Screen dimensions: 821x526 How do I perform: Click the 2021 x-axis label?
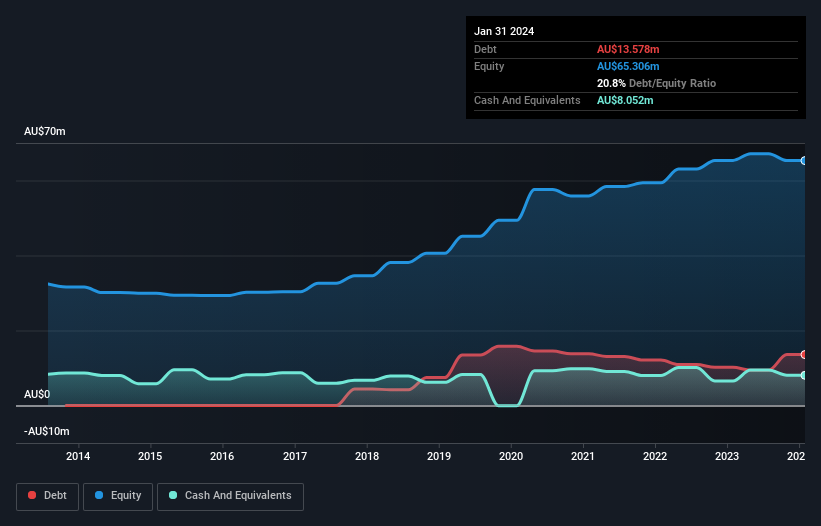pyautogui.click(x=583, y=456)
